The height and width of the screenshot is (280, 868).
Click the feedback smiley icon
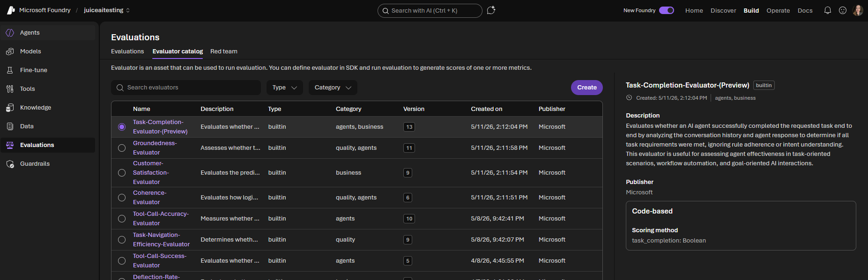843,10
